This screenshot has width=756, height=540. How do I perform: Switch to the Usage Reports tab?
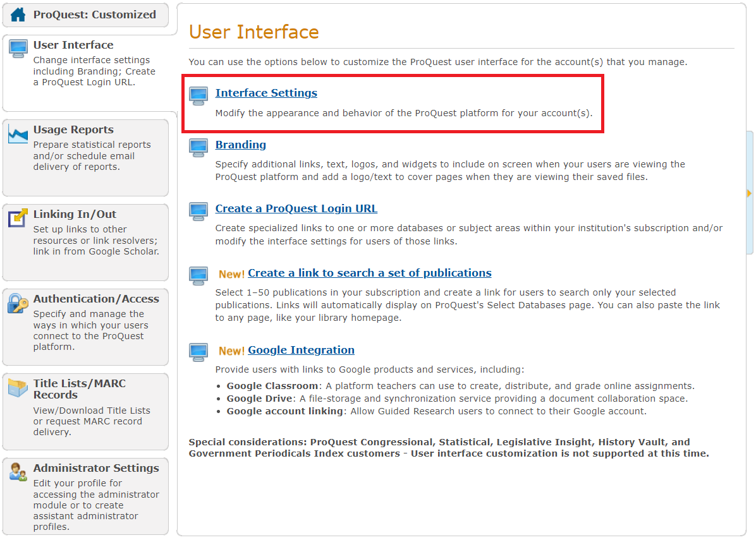[73, 129]
